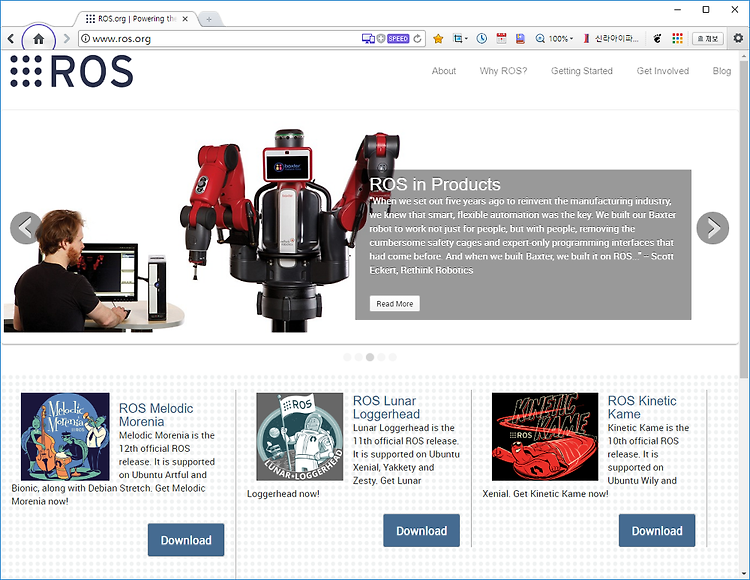Open browser settings gear icon
The height and width of the screenshot is (580, 750).
[x=738, y=38]
